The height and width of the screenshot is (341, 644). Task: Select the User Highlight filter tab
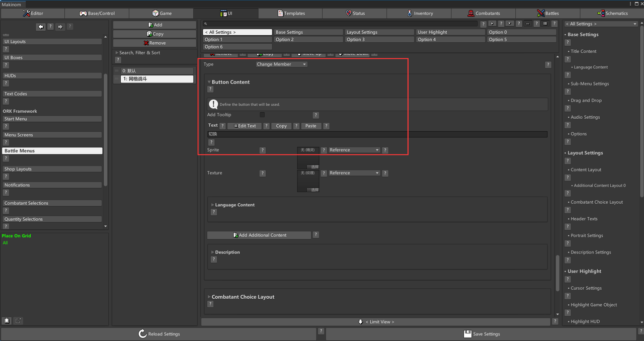tap(450, 32)
